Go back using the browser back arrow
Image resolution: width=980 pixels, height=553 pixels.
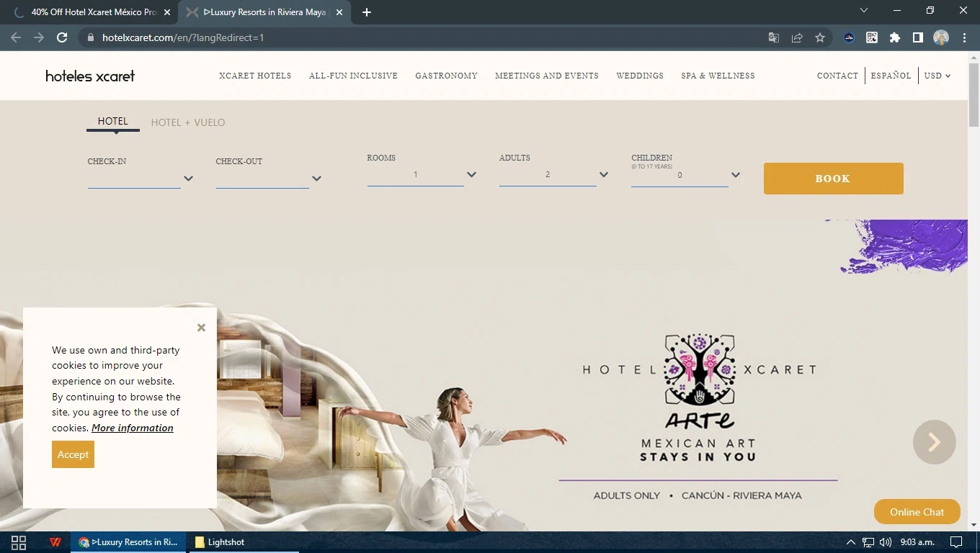16,37
